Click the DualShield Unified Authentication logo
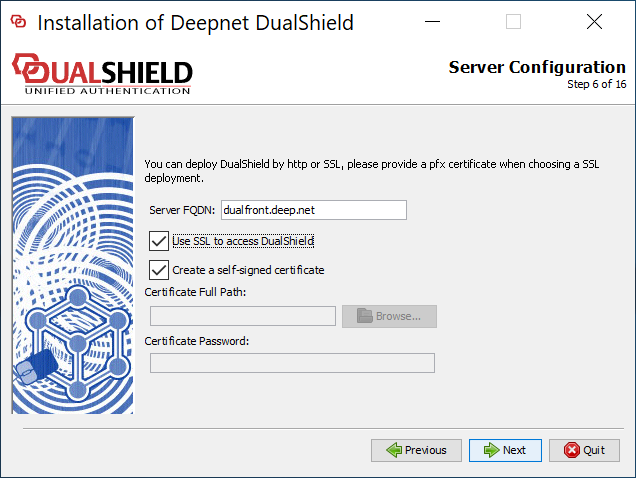Image resolution: width=636 pixels, height=478 pixels. click(101, 75)
